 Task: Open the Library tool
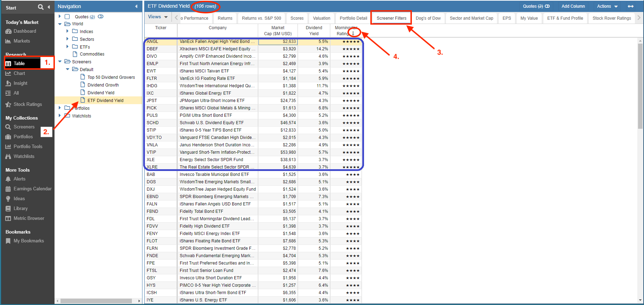(x=17, y=209)
